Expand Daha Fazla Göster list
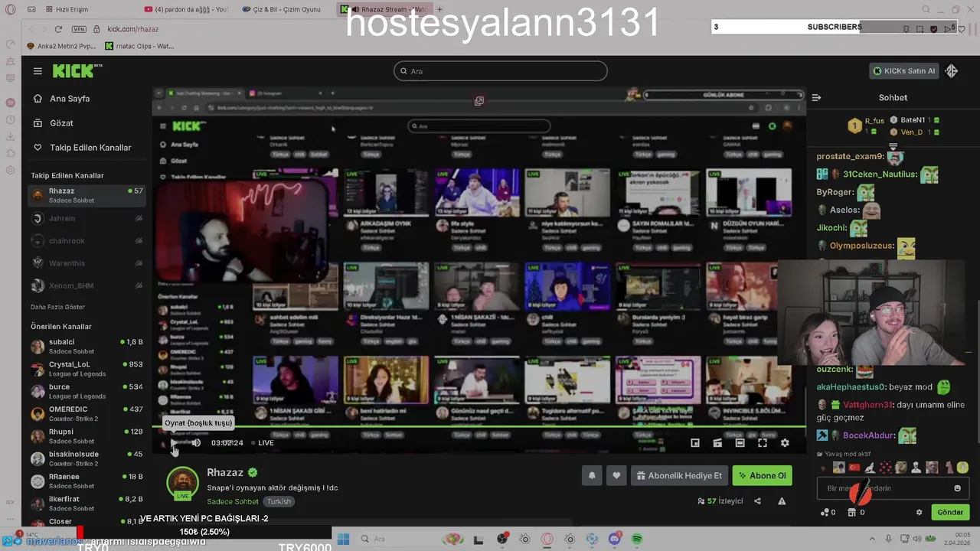The width and height of the screenshot is (980, 551). point(57,307)
